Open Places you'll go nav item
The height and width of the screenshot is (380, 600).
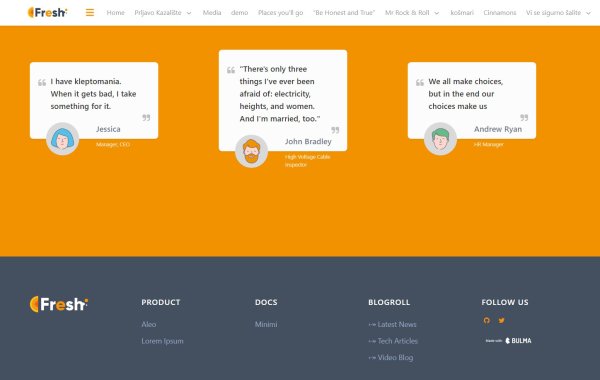pos(280,13)
